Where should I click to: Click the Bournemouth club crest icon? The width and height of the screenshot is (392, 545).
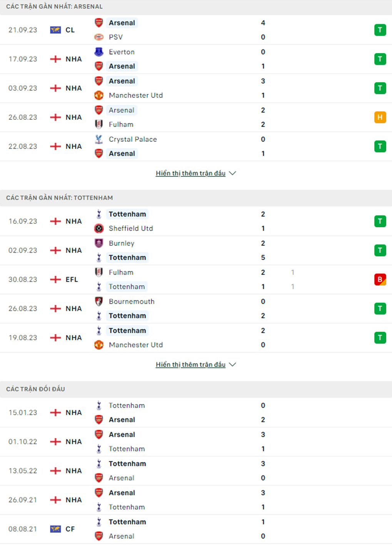pos(99,301)
